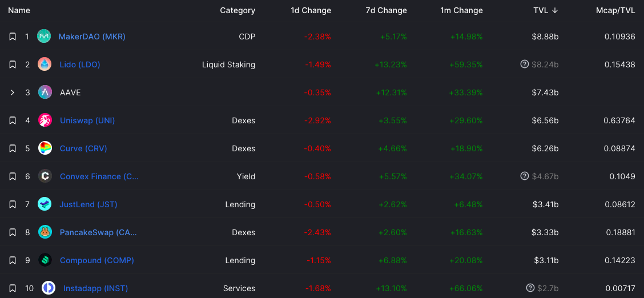
Task: Click the help icon next to Instadapp TVL
Action: (530, 288)
